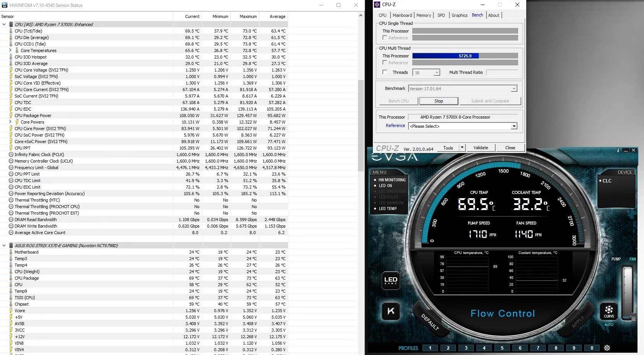Select the LED ON option
The image size is (644, 355).
pyautogui.click(x=385, y=186)
